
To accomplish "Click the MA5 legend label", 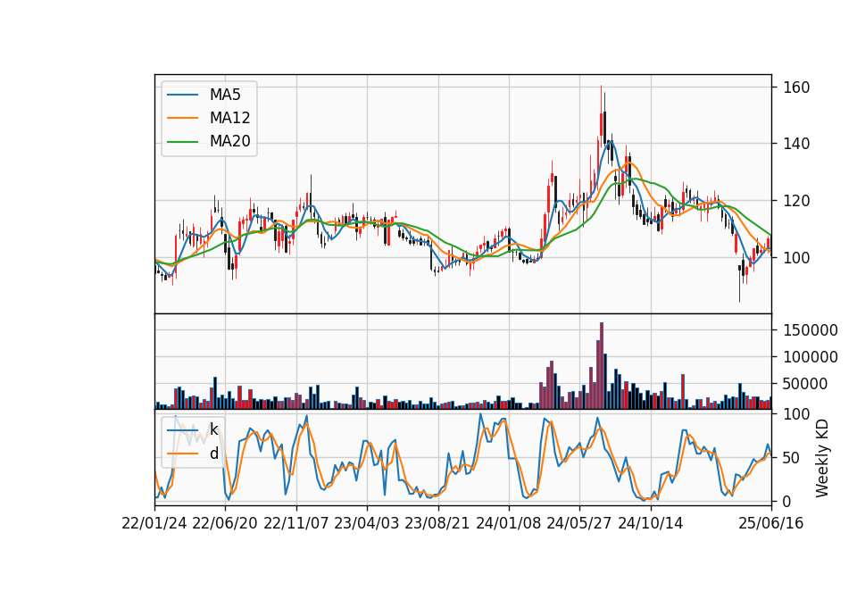I will 225,95.
